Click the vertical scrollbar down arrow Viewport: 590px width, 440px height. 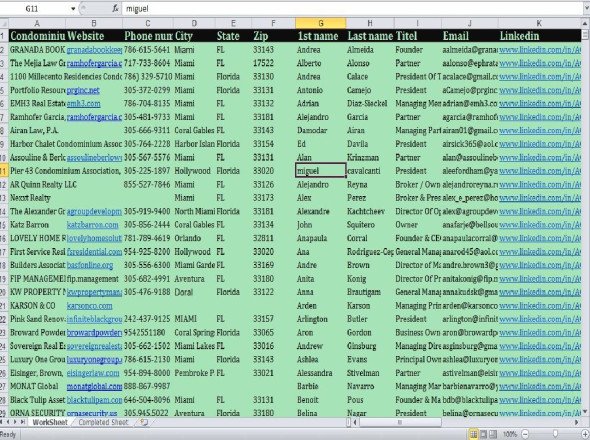tap(585, 412)
